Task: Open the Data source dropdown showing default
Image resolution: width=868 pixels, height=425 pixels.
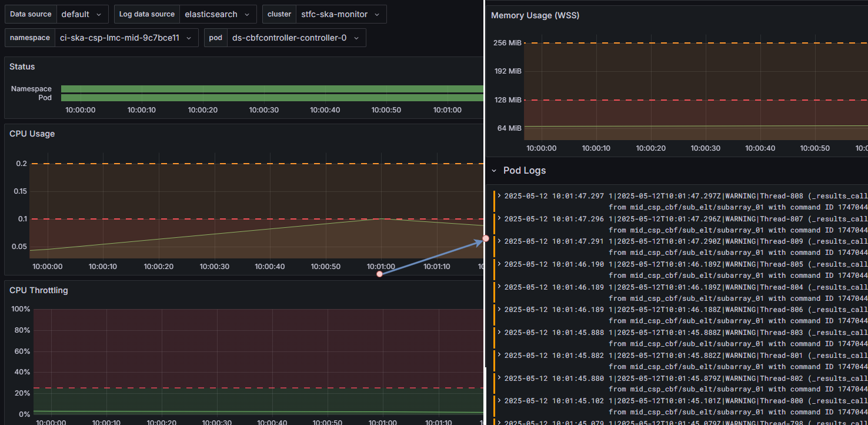Action: [82, 14]
